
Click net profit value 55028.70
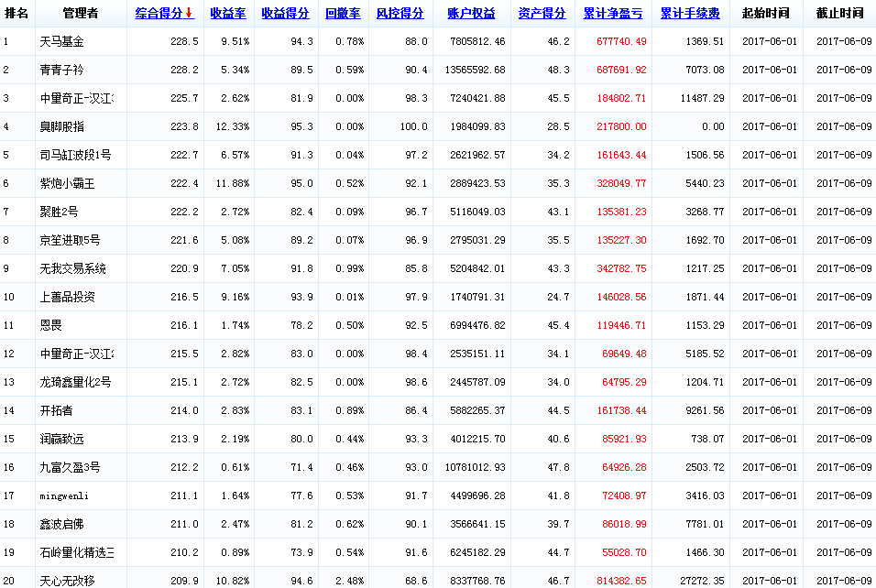click(x=624, y=552)
